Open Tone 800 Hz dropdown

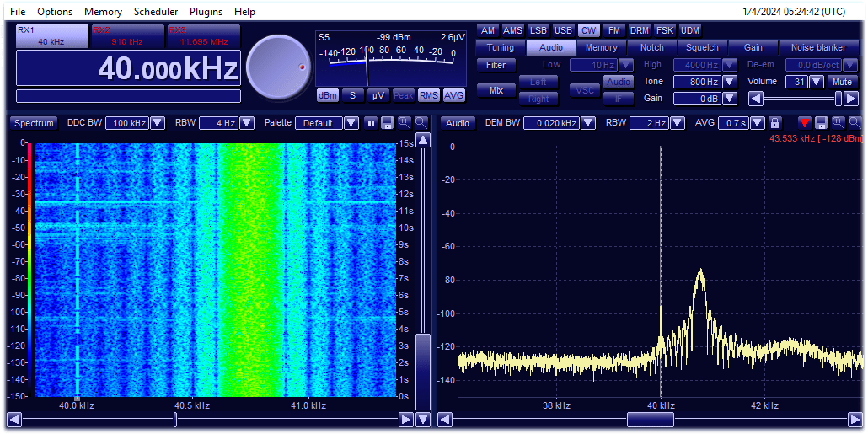coord(730,82)
